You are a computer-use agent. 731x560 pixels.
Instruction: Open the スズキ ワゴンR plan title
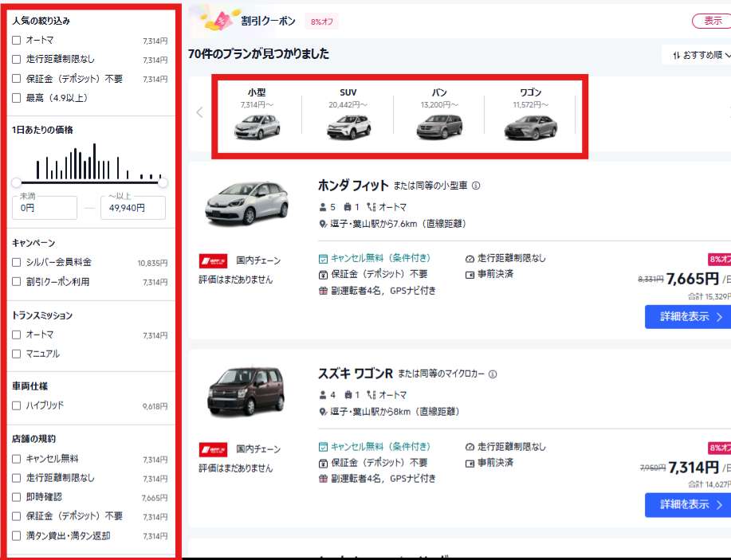356,374
